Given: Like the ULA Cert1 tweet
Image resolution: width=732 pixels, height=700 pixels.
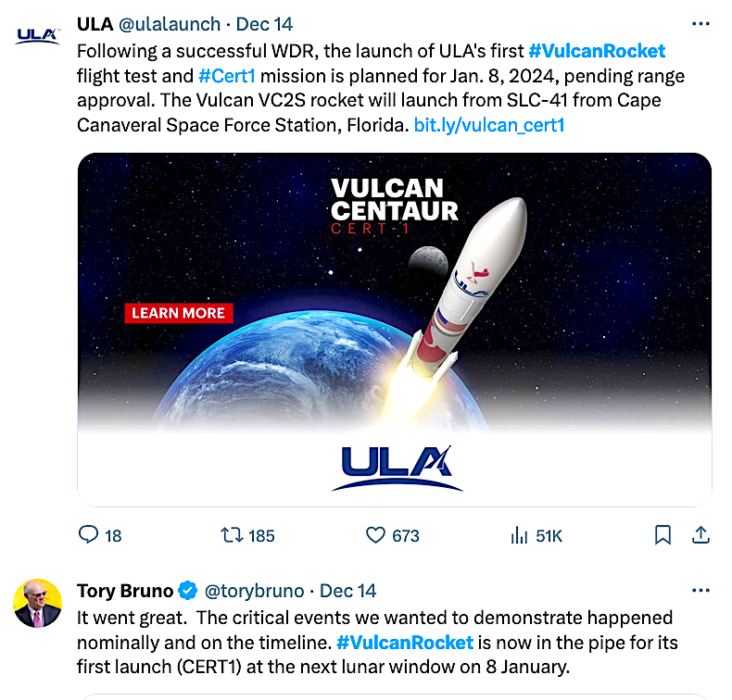Looking at the screenshot, I should click(x=376, y=535).
